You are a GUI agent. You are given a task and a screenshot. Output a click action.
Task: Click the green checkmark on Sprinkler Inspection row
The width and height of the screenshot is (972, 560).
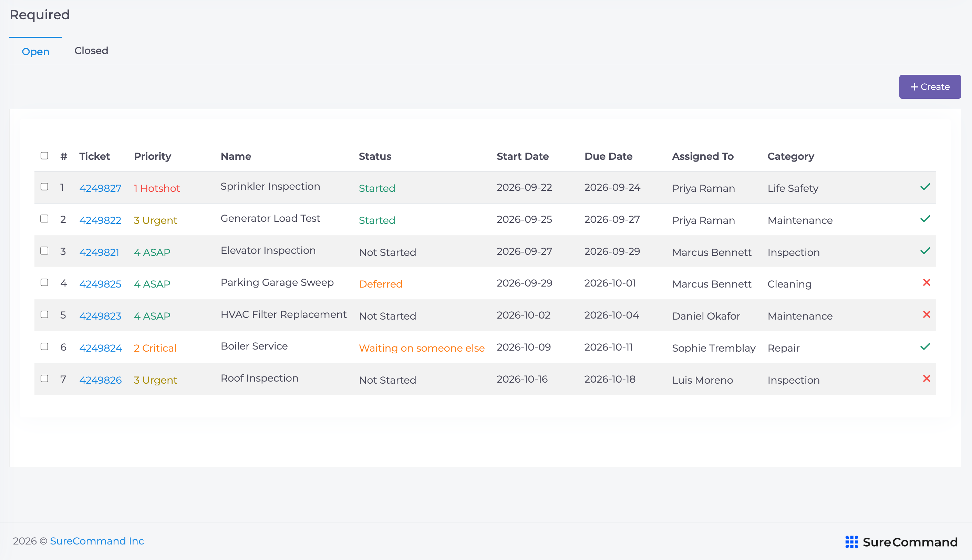925,187
